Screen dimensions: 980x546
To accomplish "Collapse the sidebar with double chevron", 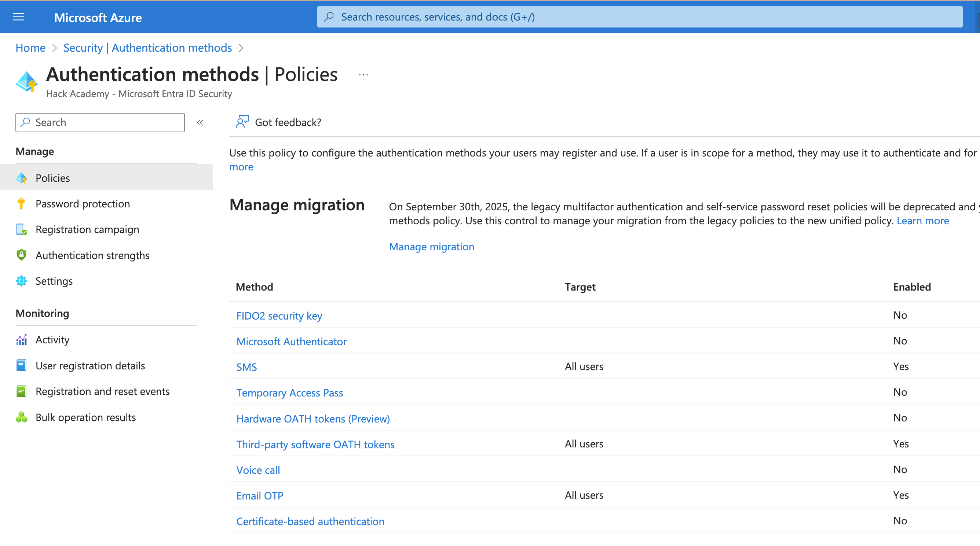I will 200,122.
